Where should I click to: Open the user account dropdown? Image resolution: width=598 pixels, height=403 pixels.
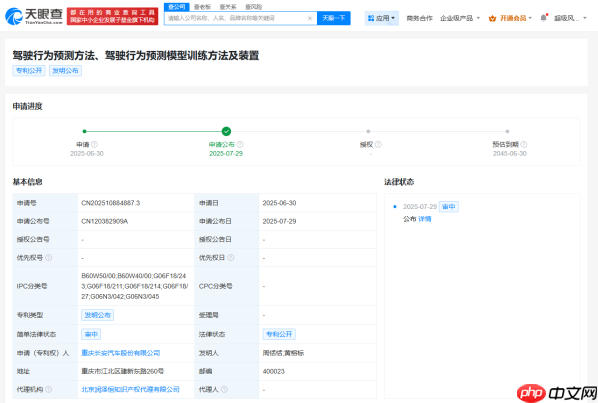pos(570,18)
